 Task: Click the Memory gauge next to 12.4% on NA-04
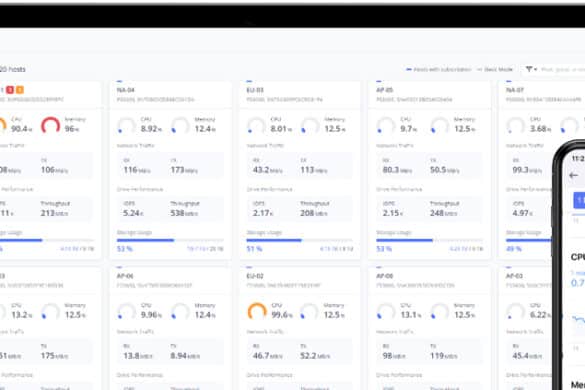tap(180, 125)
